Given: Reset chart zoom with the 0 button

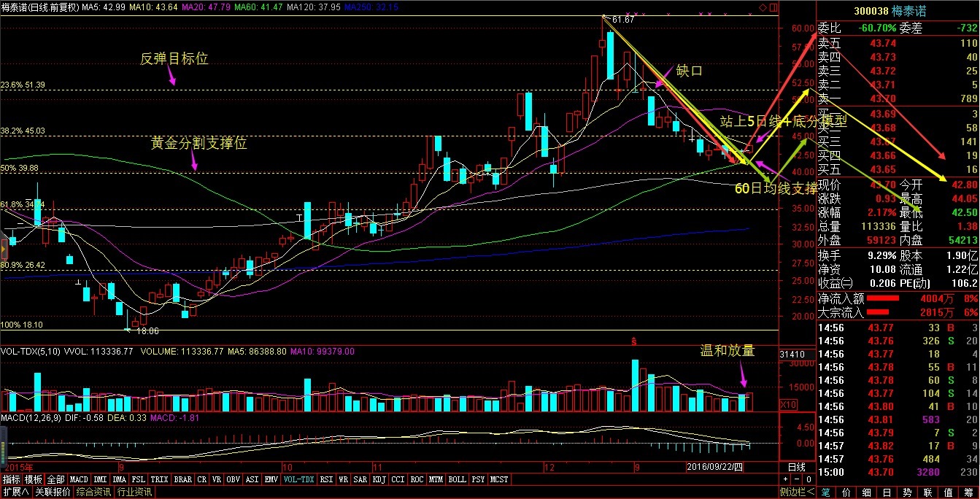Looking at the screenshot, I should coord(808,479).
